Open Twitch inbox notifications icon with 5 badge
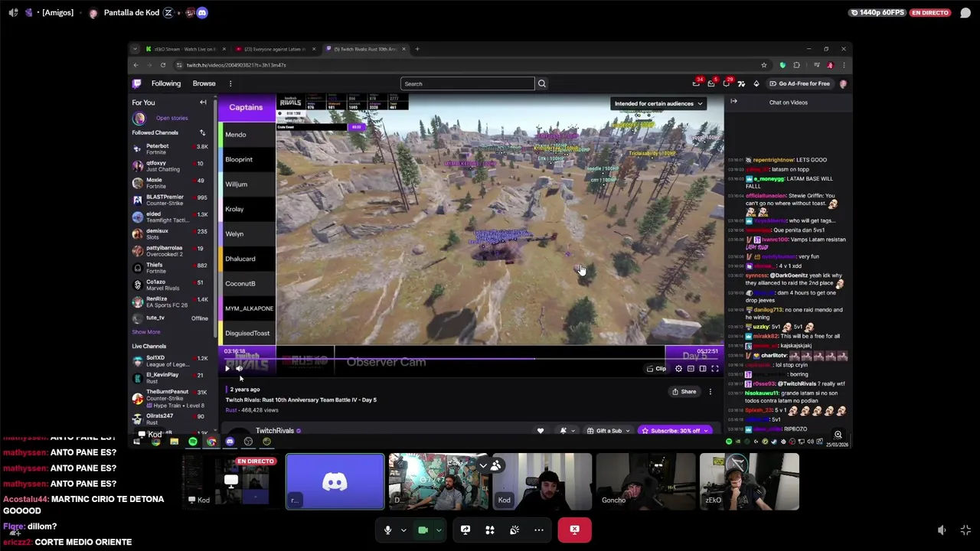Image resolution: width=980 pixels, height=551 pixels. (x=711, y=83)
